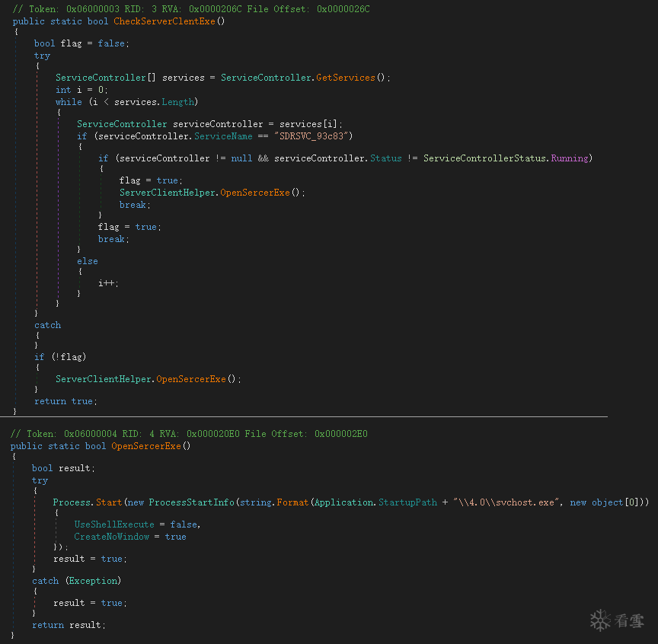The image size is (658, 644).
Task: Click the null keyword in the if condition
Action: tap(241, 158)
